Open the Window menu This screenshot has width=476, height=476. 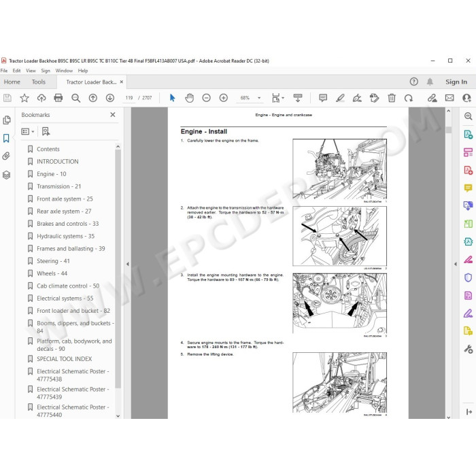tap(64, 71)
